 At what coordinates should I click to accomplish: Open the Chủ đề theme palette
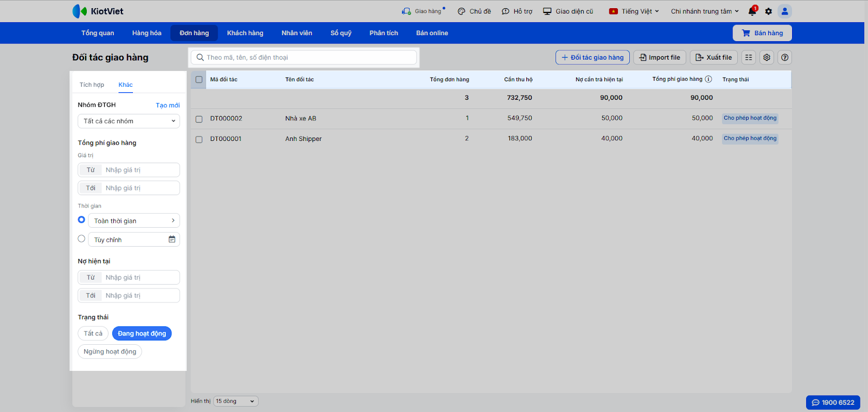462,11
